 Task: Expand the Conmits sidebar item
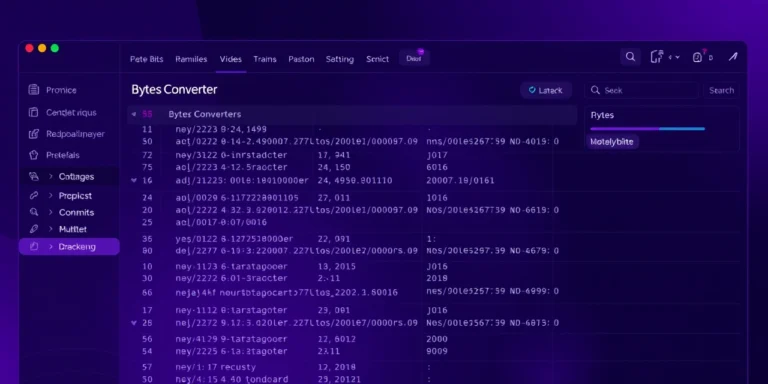[x=50, y=212]
